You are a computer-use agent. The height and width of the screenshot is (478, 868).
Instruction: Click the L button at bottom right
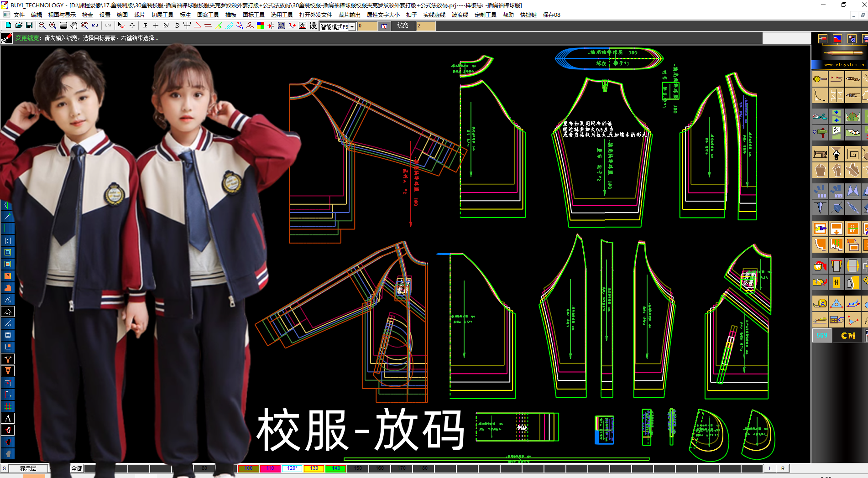pyautogui.click(x=770, y=468)
